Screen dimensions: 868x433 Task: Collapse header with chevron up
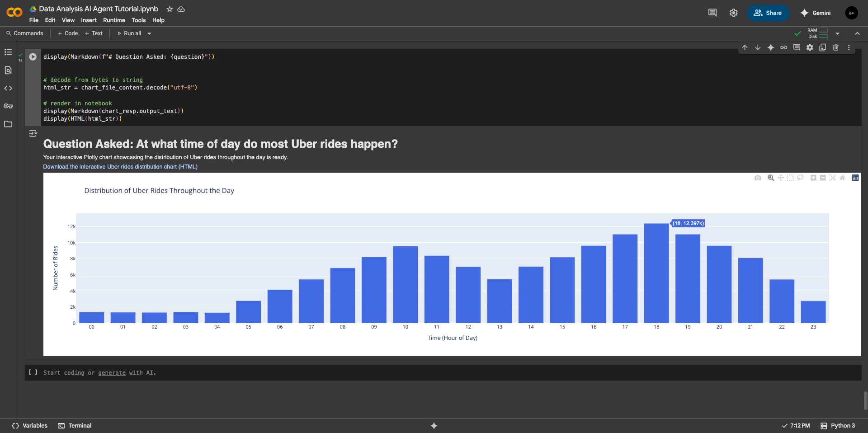857,33
